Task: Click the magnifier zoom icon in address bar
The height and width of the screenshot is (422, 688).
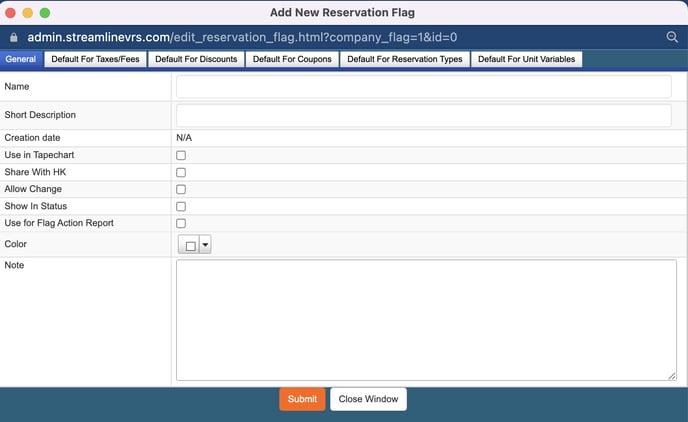Action: click(x=672, y=37)
